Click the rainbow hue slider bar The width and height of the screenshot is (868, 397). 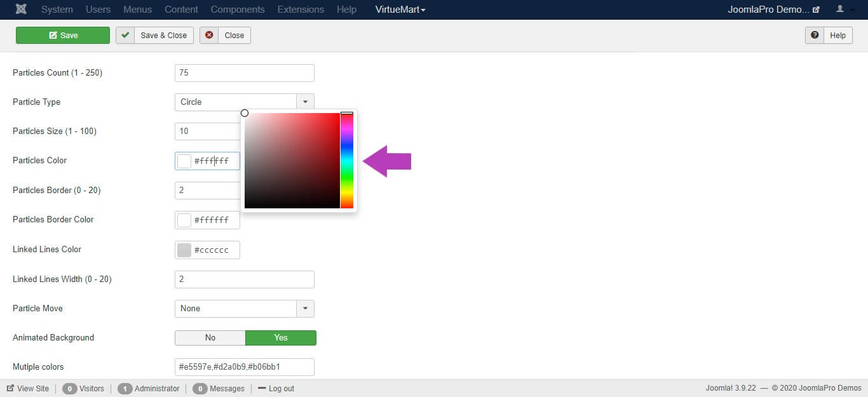pyautogui.click(x=347, y=160)
